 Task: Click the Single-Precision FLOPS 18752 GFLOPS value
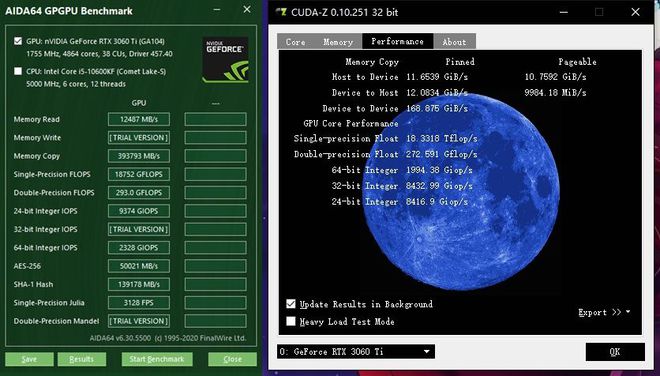click(x=139, y=174)
